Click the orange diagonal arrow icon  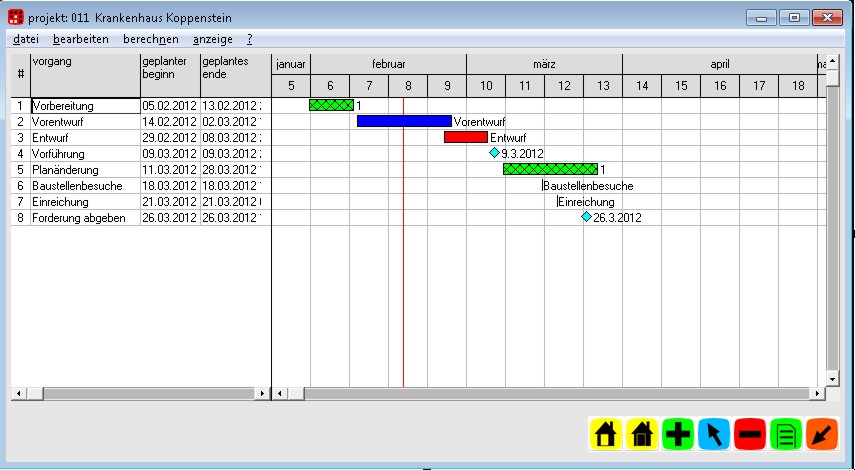pyautogui.click(x=822, y=434)
